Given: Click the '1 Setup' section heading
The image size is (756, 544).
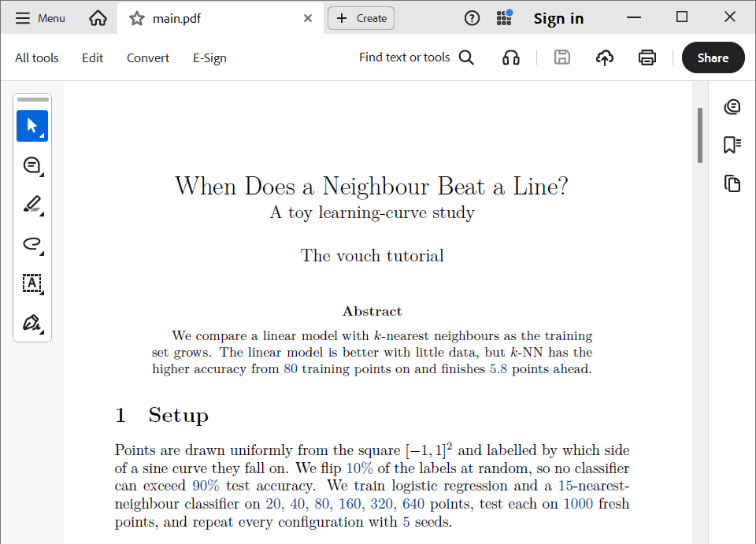Looking at the screenshot, I should point(162,416).
